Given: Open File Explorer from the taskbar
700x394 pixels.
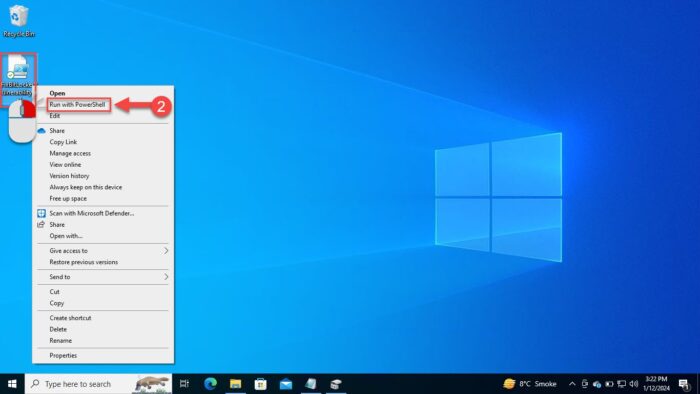Looking at the screenshot, I should [235, 384].
